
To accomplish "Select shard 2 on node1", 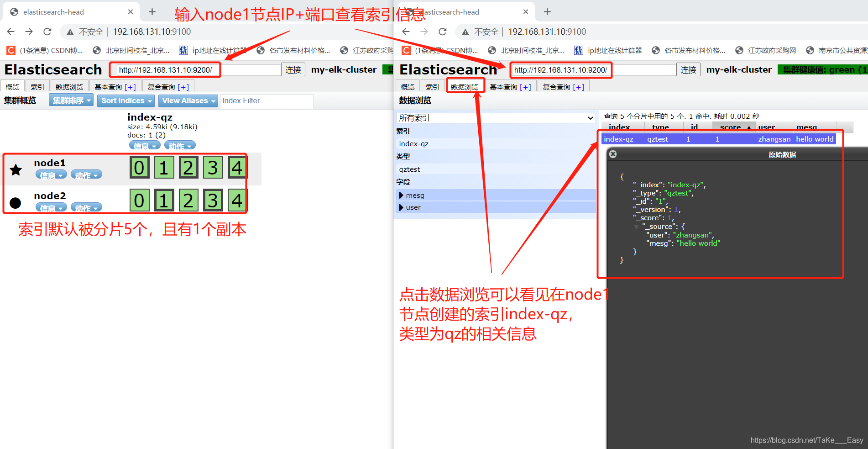I will click(x=188, y=168).
